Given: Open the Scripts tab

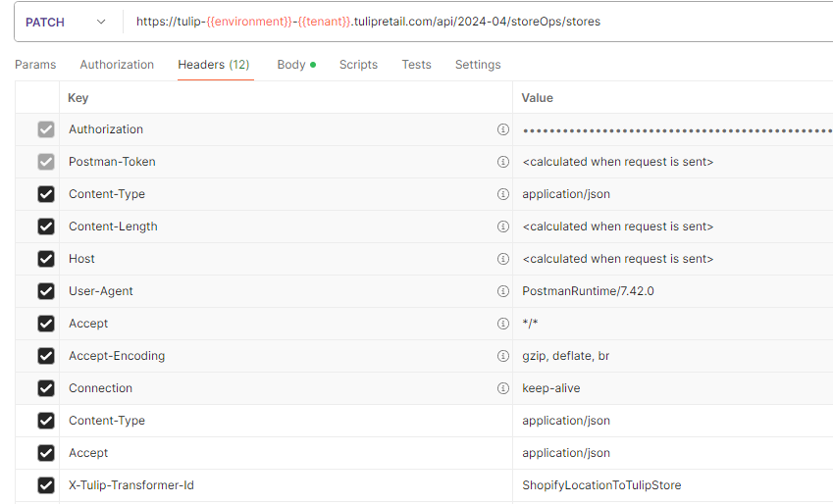Looking at the screenshot, I should click(358, 65).
